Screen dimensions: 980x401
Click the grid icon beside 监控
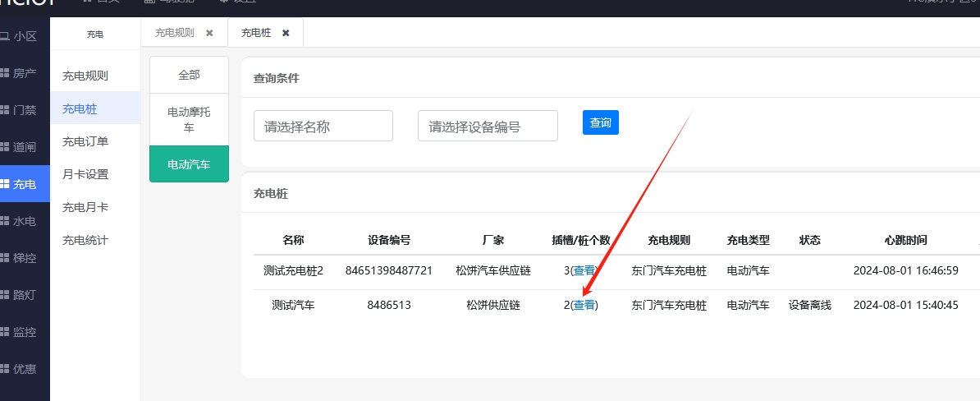pyautogui.click(x=4, y=331)
